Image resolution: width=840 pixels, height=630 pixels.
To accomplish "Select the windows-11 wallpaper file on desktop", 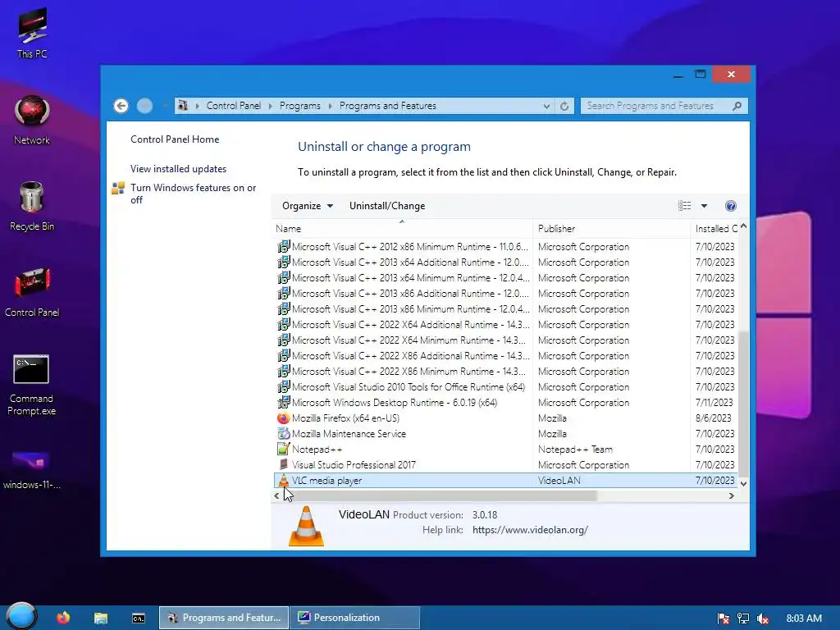I will point(32,470).
